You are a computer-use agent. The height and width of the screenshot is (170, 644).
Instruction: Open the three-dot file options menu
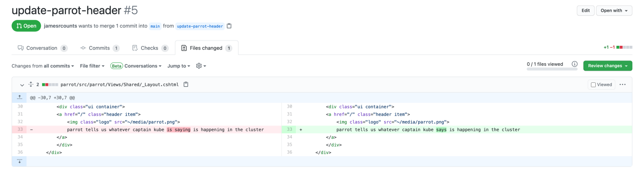[x=623, y=85]
